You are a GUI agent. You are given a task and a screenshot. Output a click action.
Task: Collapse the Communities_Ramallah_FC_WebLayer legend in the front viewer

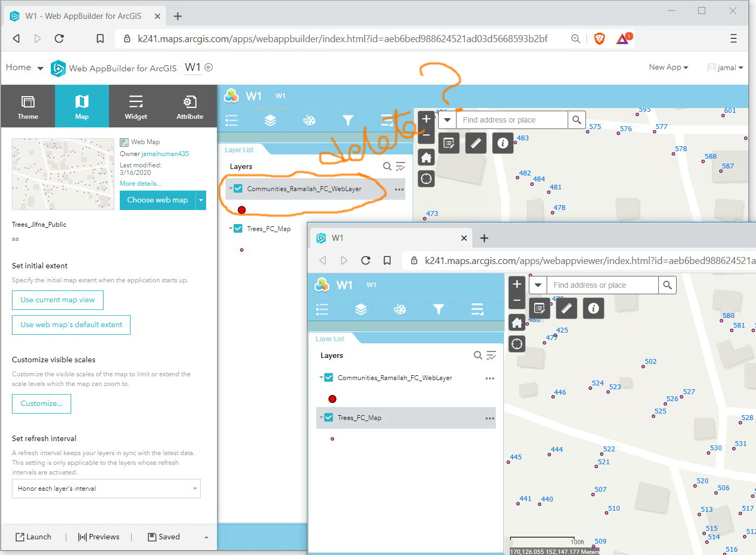pyautogui.click(x=321, y=378)
